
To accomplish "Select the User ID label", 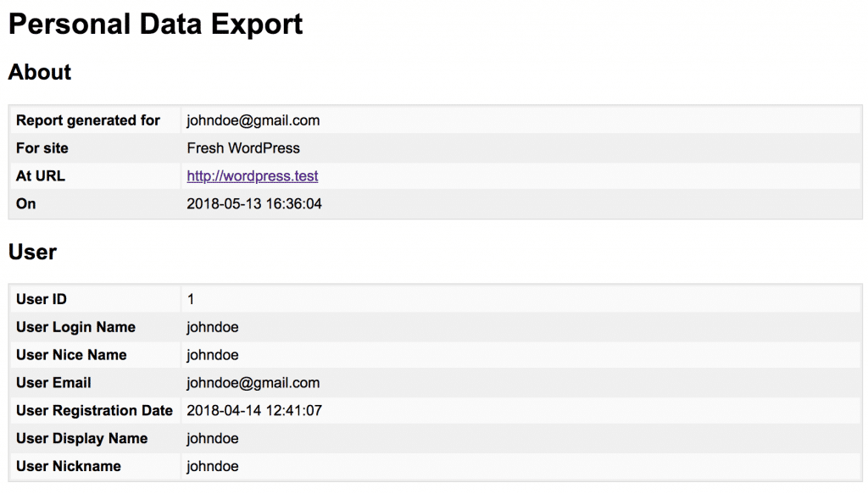I will [42, 299].
